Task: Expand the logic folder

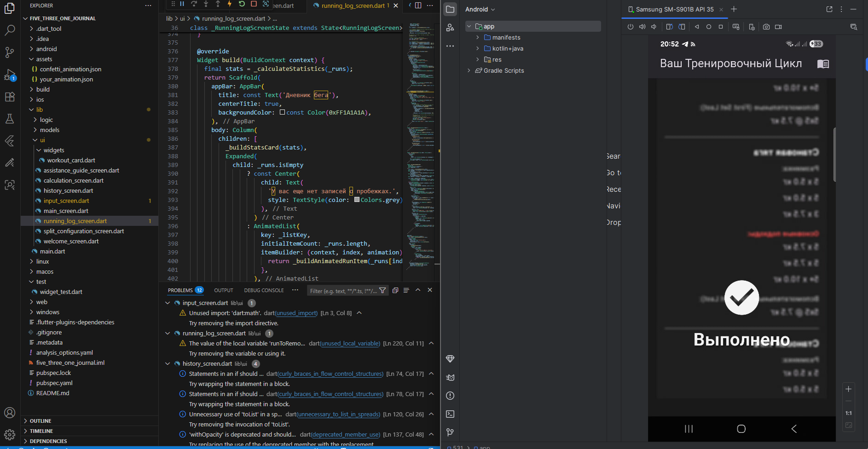Action: click(x=35, y=120)
